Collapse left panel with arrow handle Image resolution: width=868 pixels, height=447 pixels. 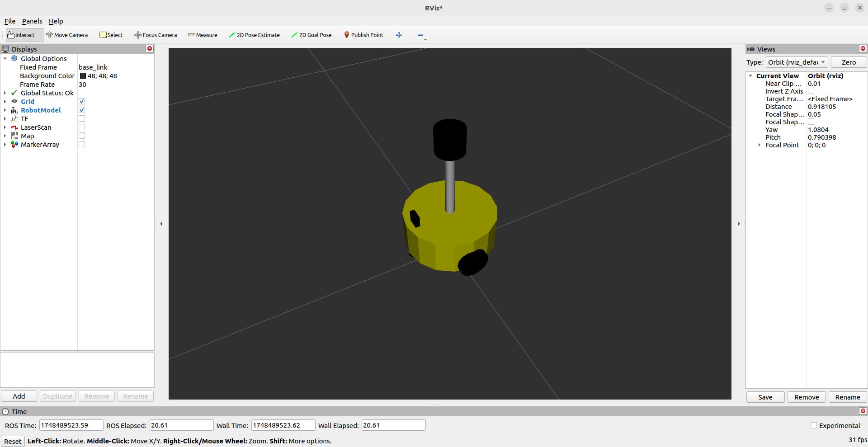161,224
